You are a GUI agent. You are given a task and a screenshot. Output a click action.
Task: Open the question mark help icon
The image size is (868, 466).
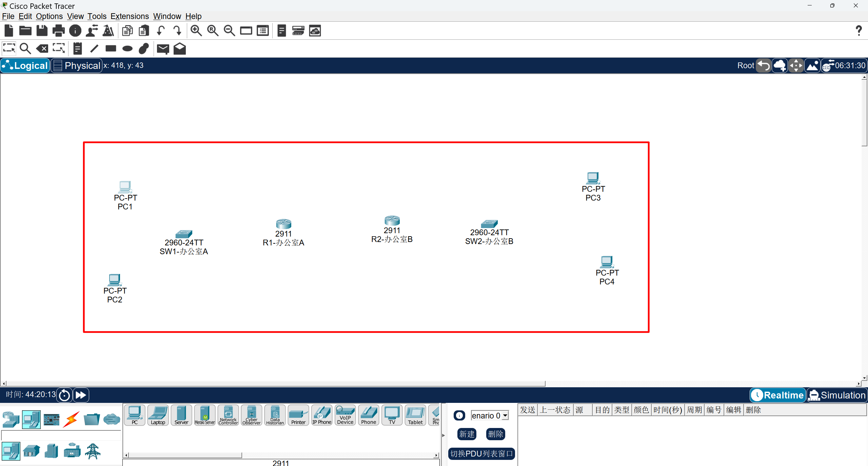859,31
